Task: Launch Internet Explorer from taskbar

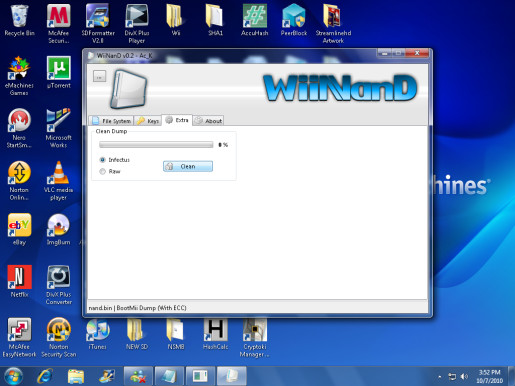Action: (45, 376)
